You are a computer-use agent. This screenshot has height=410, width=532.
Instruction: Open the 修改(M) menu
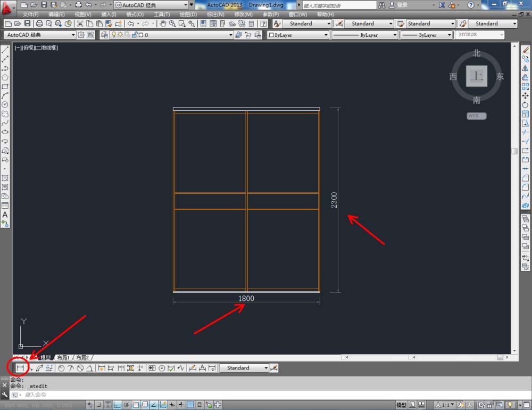[x=243, y=14]
